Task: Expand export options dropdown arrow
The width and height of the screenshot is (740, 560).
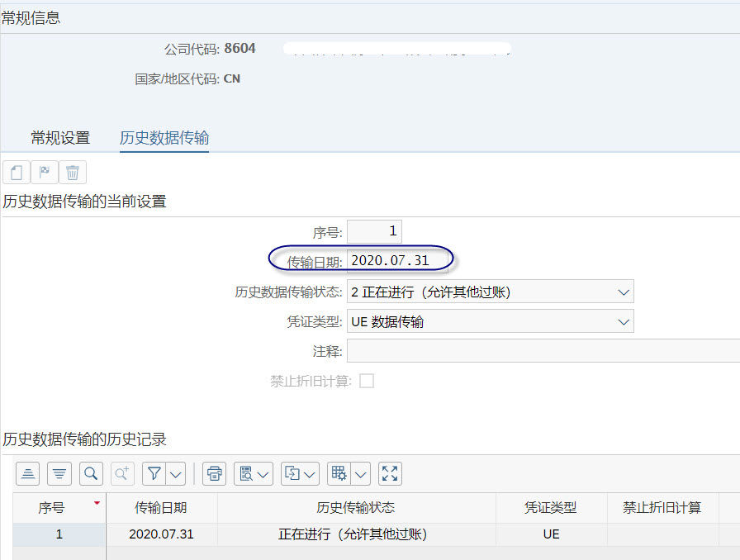Action: (x=310, y=474)
